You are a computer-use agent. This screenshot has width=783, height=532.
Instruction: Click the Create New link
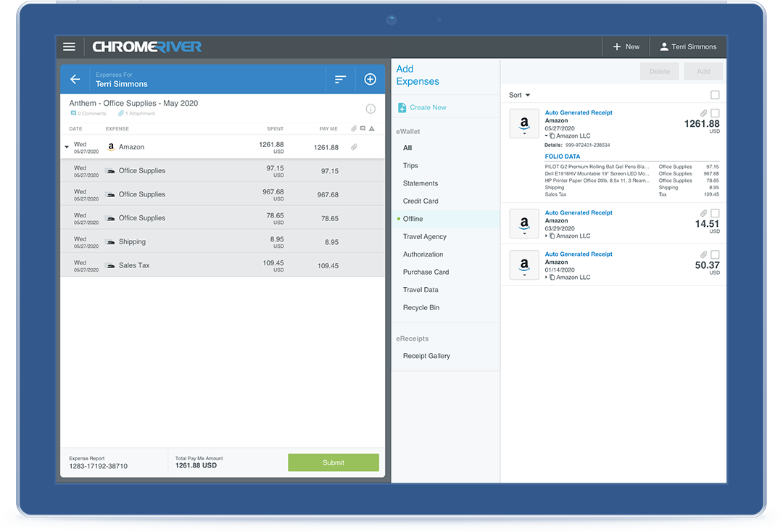pos(428,107)
